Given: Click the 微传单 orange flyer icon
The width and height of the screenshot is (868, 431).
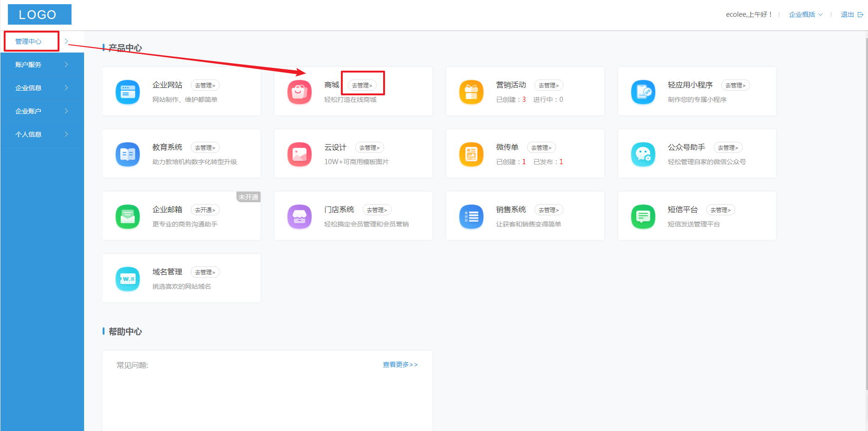Looking at the screenshot, I should 471,154.
